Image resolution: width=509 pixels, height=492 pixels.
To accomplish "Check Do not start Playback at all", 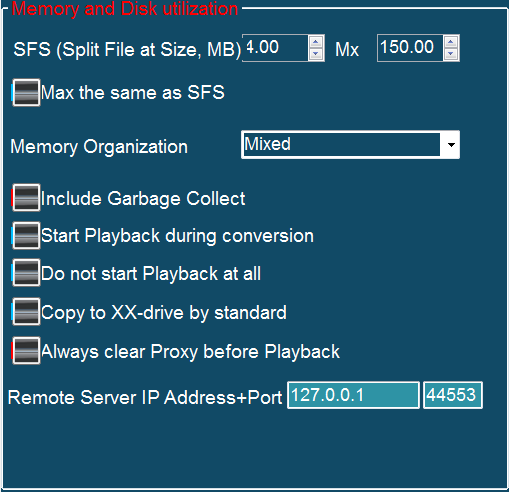I will click(26, 273).
